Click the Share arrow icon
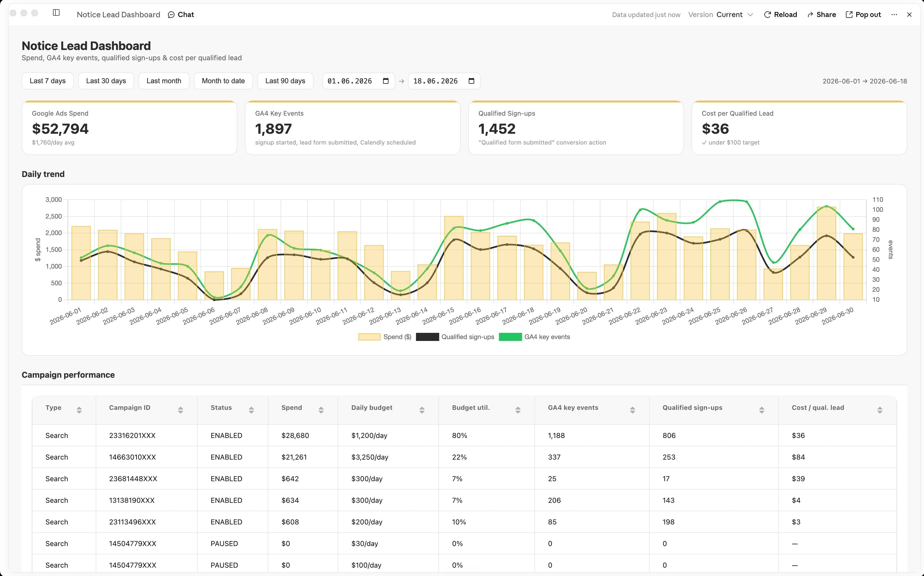Viewport: 924px width, 576px height. [810, 15]
